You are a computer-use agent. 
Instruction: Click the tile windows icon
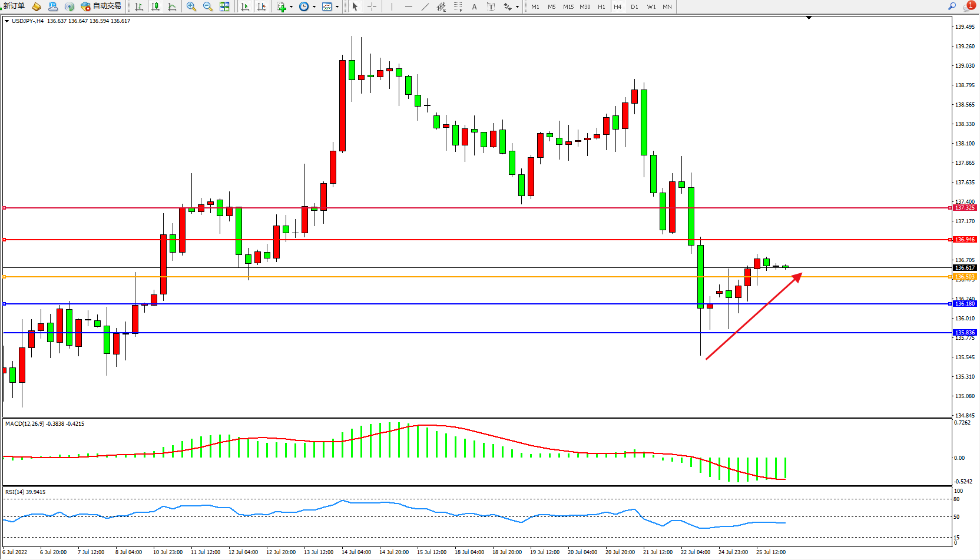(224, 6)
